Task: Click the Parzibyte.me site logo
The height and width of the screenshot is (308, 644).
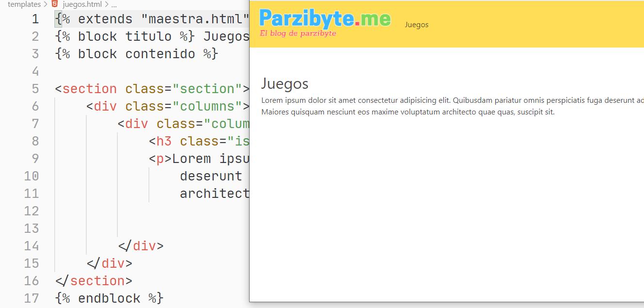Action: [x=324, y=18]
